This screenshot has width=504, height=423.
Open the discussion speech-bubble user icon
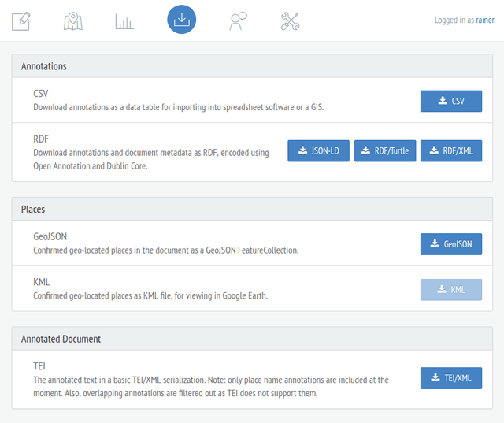pos(238,21)
